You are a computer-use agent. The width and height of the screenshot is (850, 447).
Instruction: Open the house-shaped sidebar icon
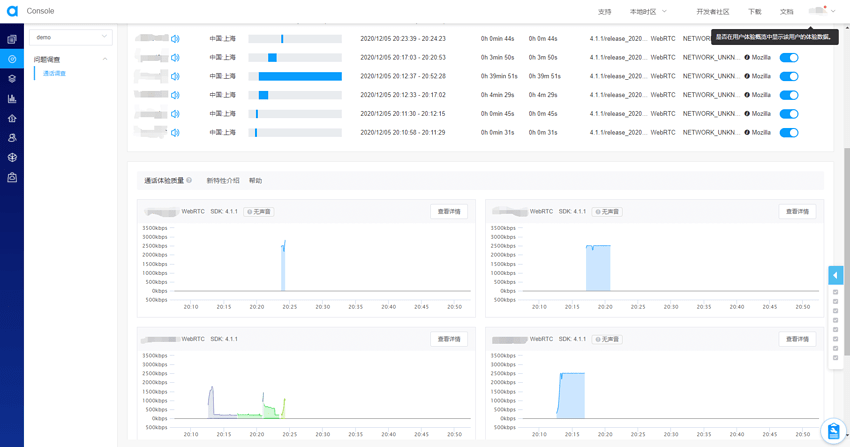[x=12, y=118]
